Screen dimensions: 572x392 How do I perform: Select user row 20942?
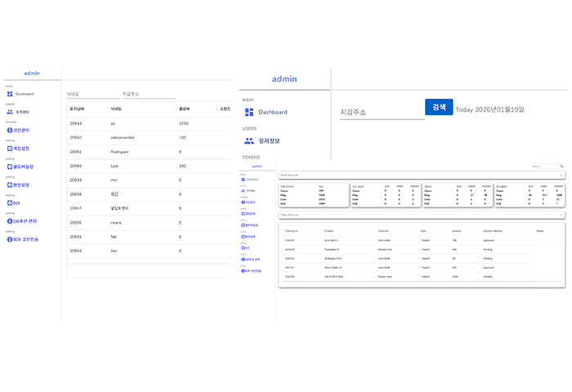(x=150, y=138)
